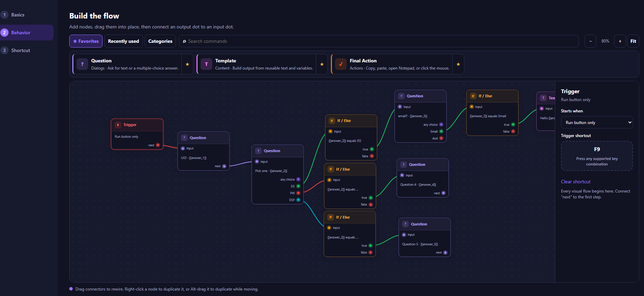Click the IF icon on the equals EG node
644x296 pixels.
[332, 121]
